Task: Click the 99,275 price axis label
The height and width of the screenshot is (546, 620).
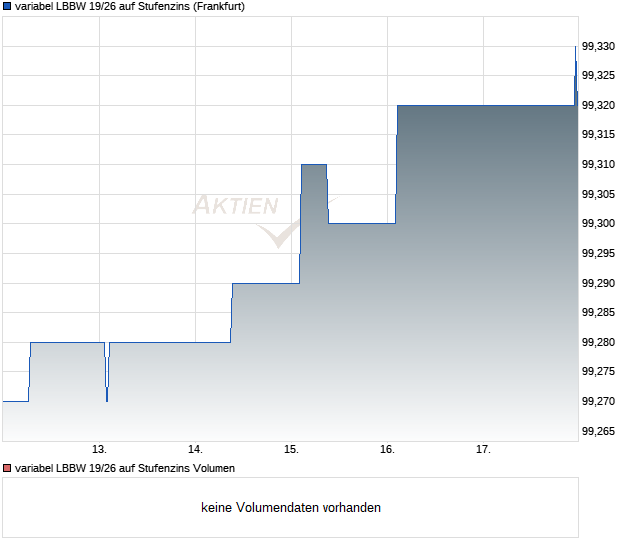Action: pyautogui.click(x=598, y=371)
